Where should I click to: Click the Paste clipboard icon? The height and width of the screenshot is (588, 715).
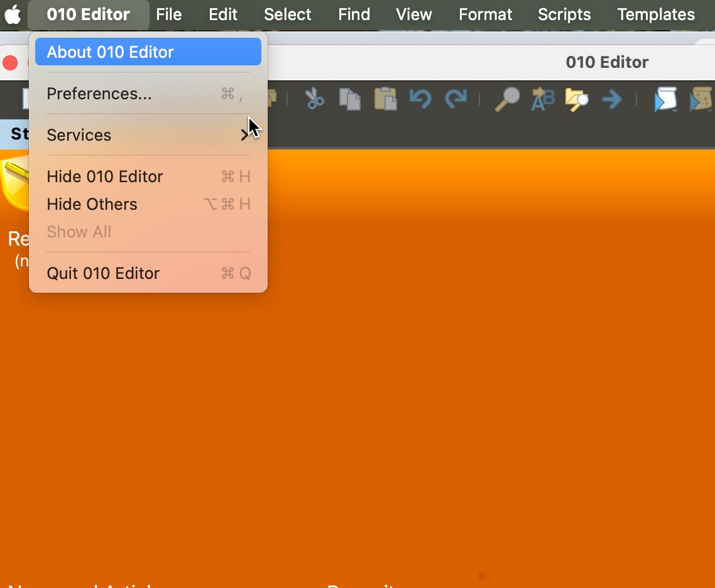385,99
